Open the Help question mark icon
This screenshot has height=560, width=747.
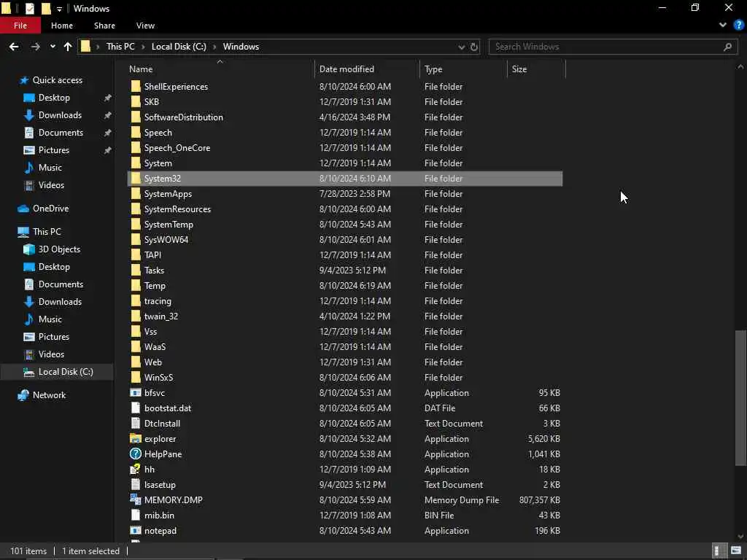(738, 26)
